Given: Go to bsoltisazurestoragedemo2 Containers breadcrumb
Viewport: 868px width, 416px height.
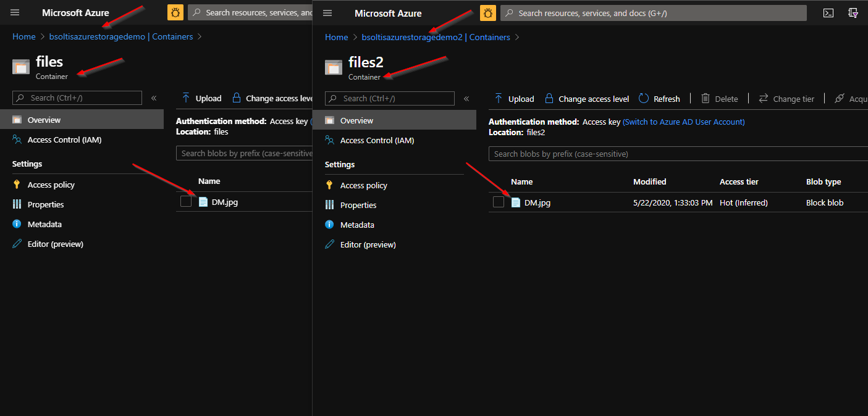Looking at the screenshot, I should 436,37.
